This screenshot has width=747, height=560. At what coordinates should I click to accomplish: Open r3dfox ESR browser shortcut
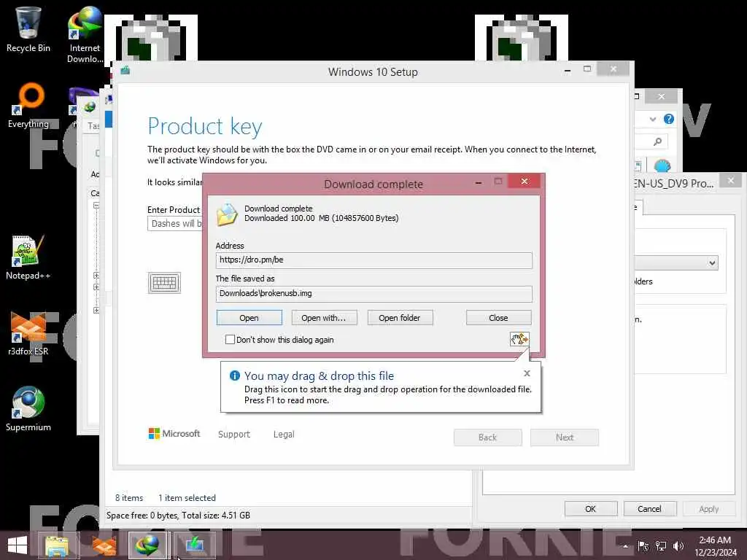[x=28, y=332]
